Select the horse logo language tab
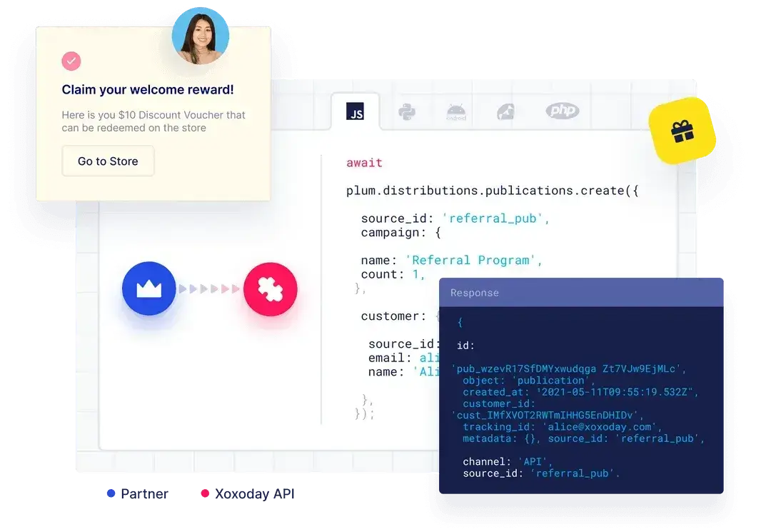The image size is (771, 532). (x=505, y=111)
